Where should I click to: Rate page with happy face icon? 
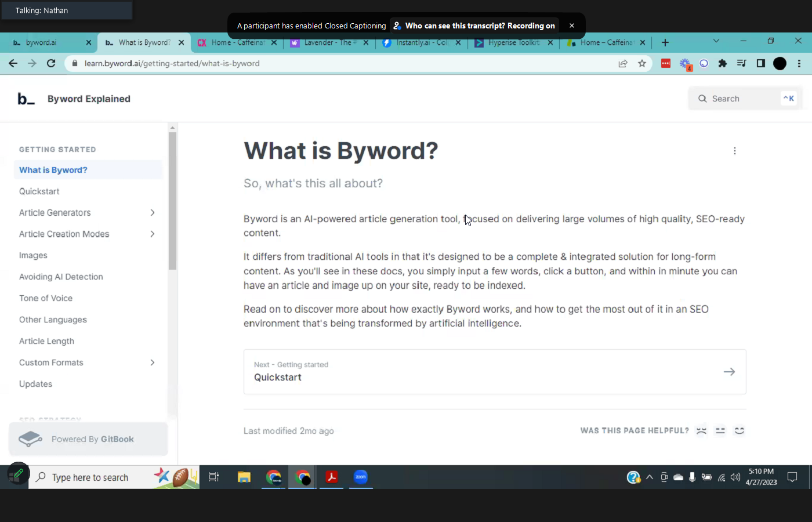click(739, 431)
